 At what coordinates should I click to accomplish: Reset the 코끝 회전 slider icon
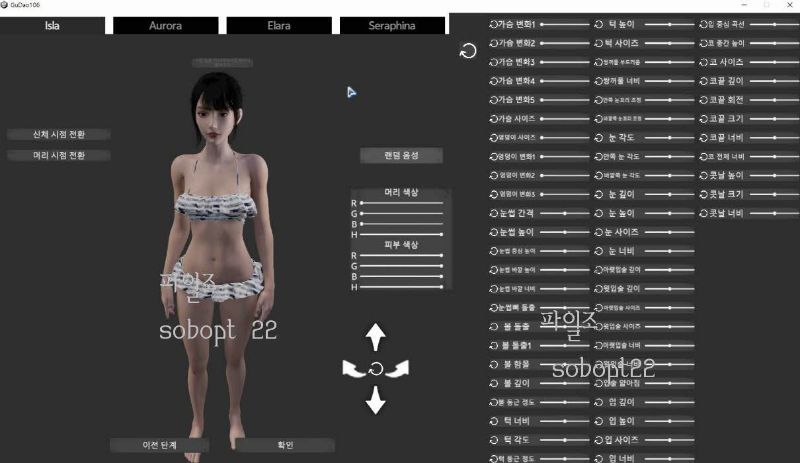tap(703, 99)
